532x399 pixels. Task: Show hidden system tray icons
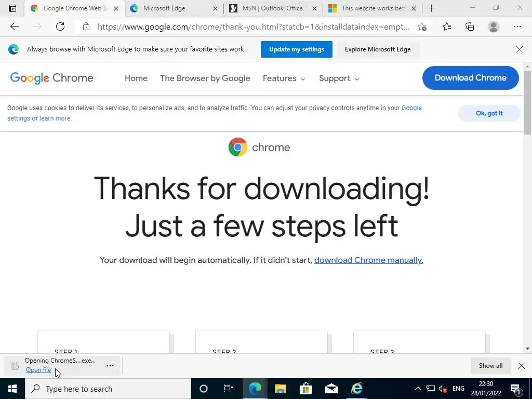(x=418, y=389)
